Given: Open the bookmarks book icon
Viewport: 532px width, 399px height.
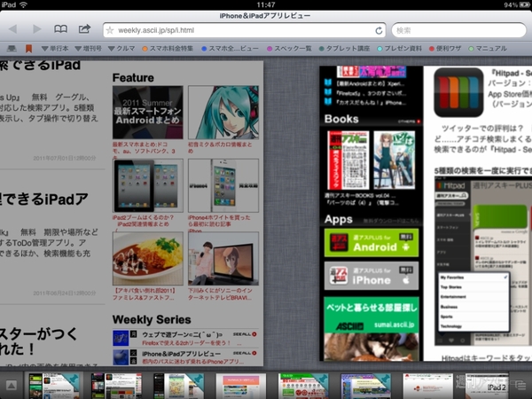Looking at the screenshot, I should (60, 29).
